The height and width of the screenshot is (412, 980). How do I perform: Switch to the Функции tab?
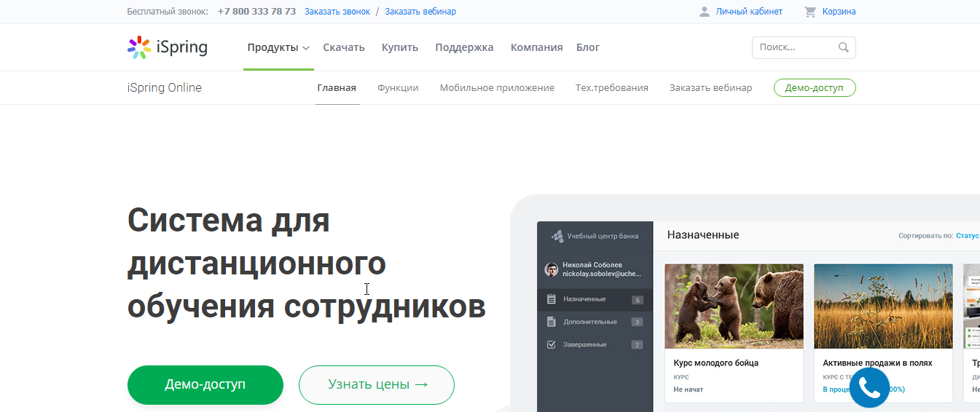398,88
